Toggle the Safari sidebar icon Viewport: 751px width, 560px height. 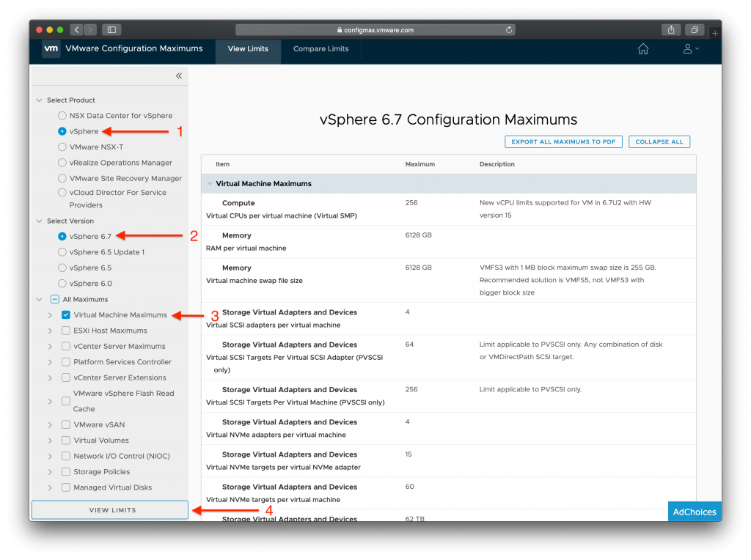point(111,29)
